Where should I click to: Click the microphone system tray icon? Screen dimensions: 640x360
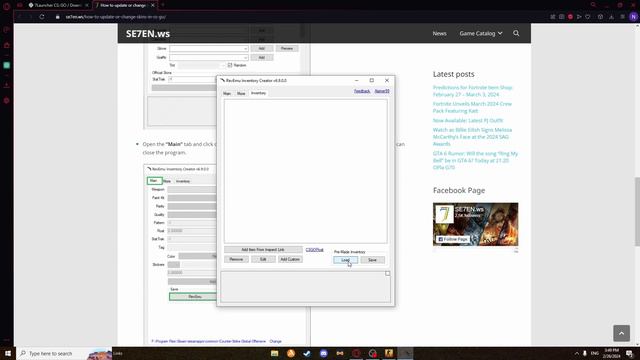(x=584, y=353)
